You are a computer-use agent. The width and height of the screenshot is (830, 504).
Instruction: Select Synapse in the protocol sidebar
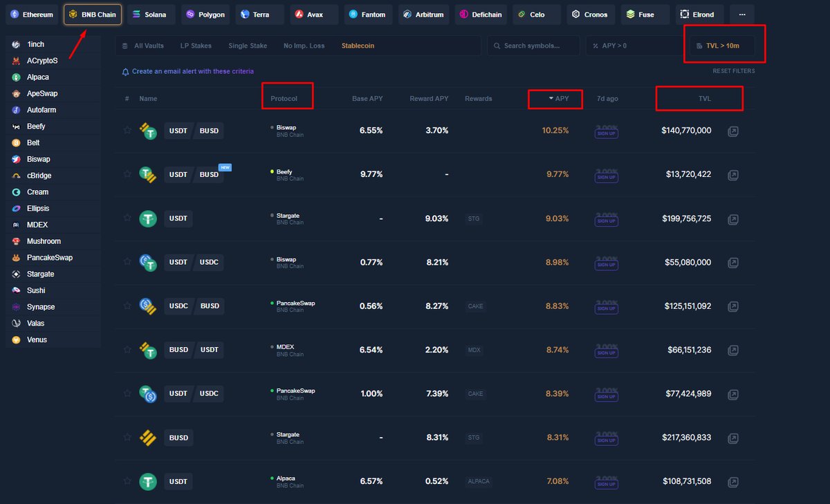tap(53, 307)
